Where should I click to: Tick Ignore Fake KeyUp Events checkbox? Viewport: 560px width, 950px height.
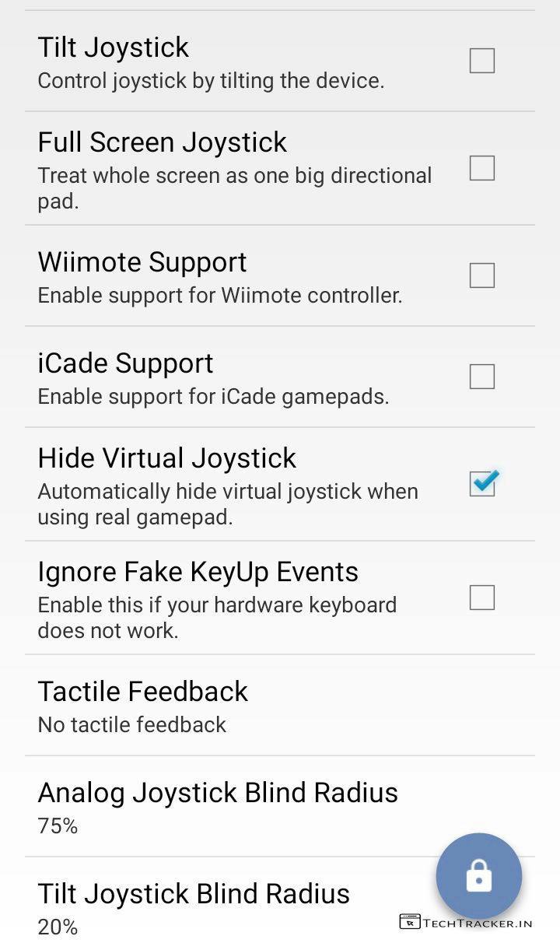click(x=482, y=598)
